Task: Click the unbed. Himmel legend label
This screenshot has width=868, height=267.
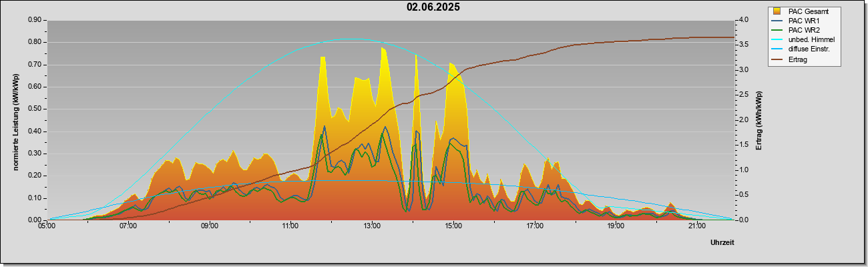Action: pyautogui.click(x=811, y=39)
